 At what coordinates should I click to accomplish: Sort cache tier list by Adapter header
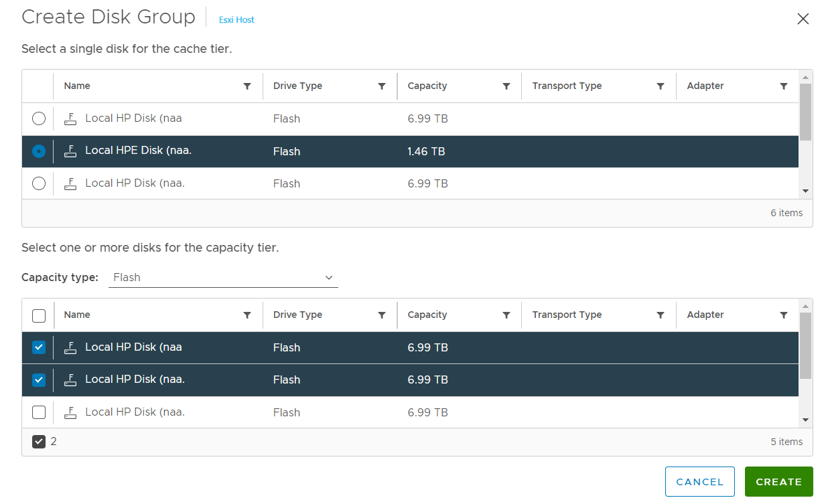click(x=705, y=86)
